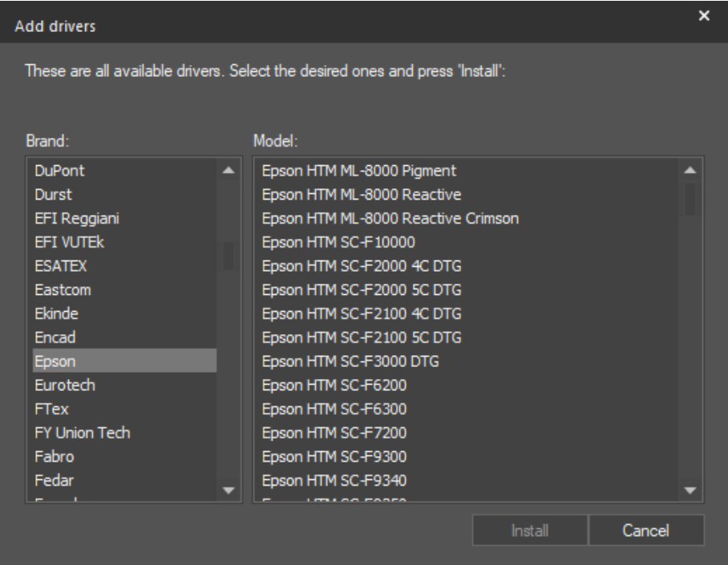This screenshot has height=565, width=728.
Task: Select DuPont brand
Action: (x=124, y=171)
